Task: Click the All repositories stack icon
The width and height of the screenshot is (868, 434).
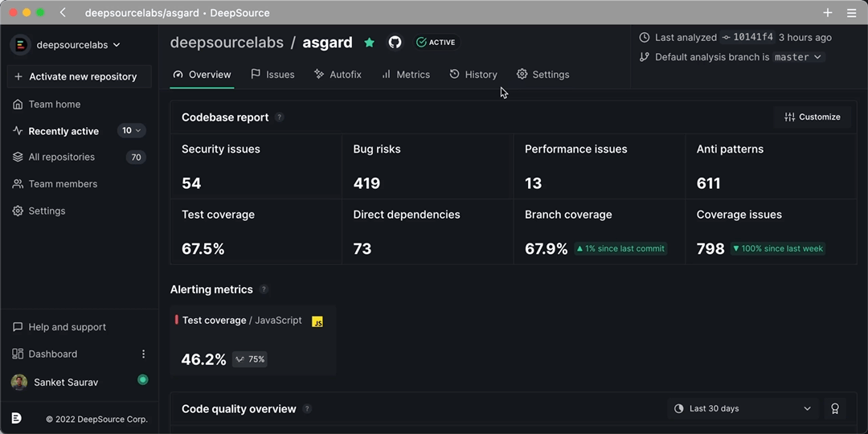Action: point(18,158)
